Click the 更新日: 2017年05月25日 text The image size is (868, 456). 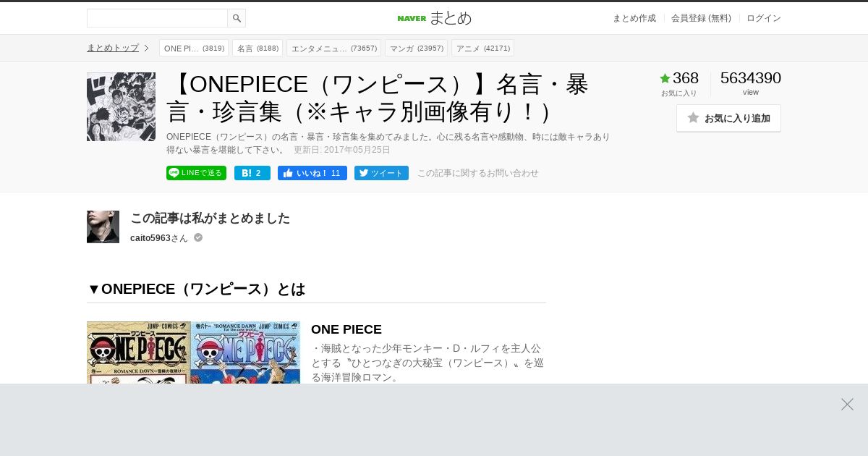coord(342,150)
